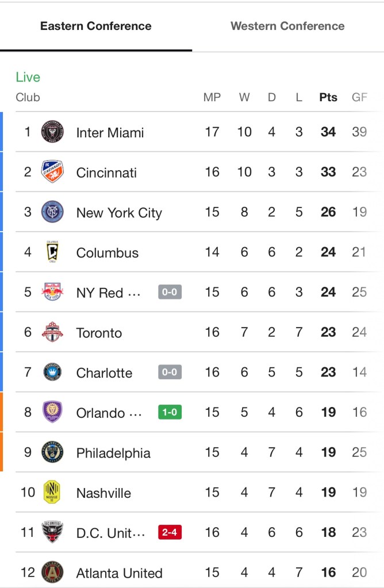The image size is (384, 588).
Task: Click the Inter Miami club crest
Action: (x=52, y=132)
